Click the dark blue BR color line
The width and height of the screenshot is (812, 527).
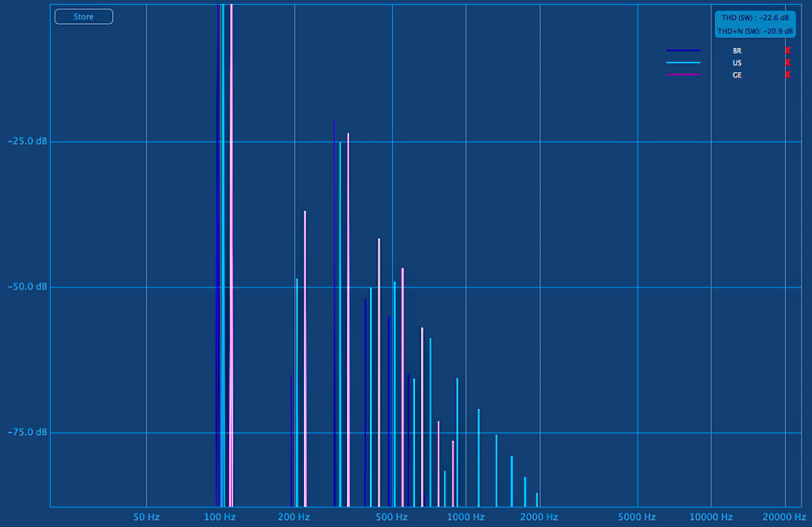(x=683, y=51)
